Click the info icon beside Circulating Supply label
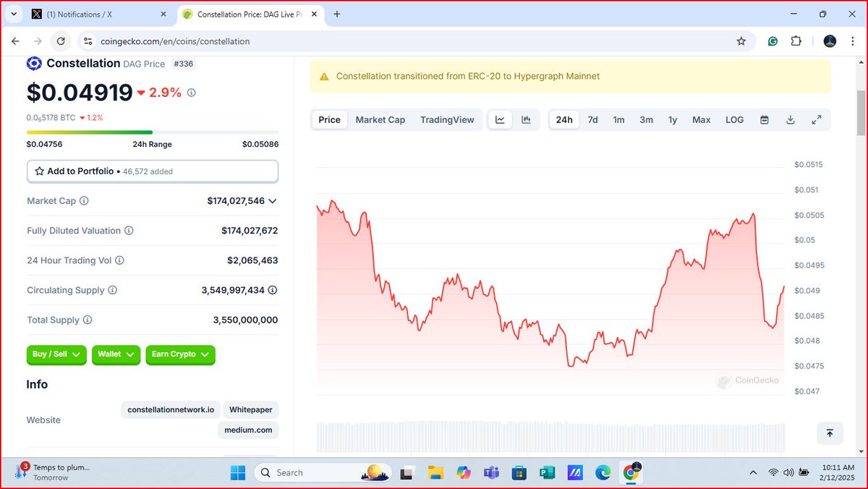This screenshot has width=868, height=489. coord(112,290)
